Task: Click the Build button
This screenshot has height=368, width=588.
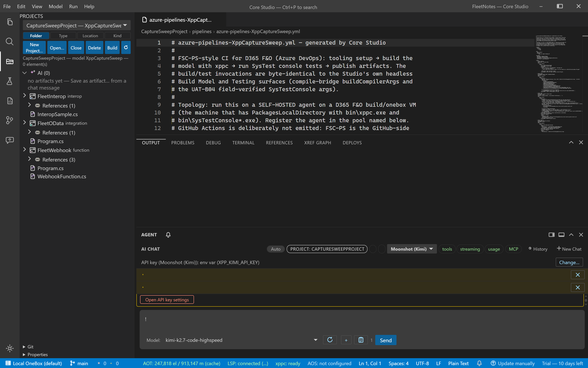Action: (112, 47)
